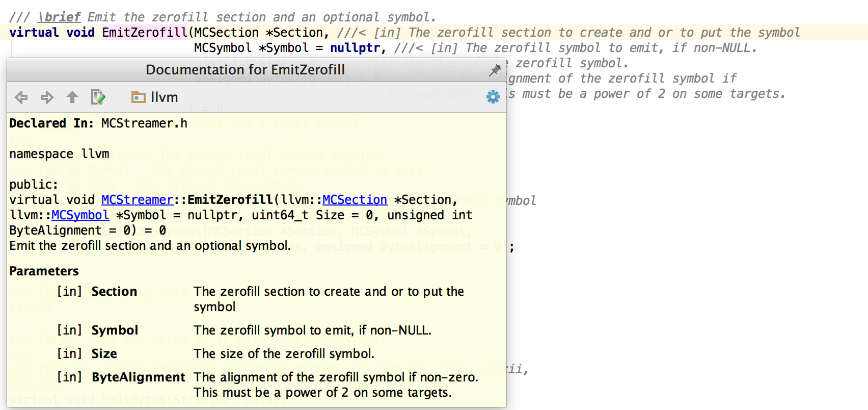Click the llvm label in popup toolbar

pyautogui.click(x=164, y=97)
